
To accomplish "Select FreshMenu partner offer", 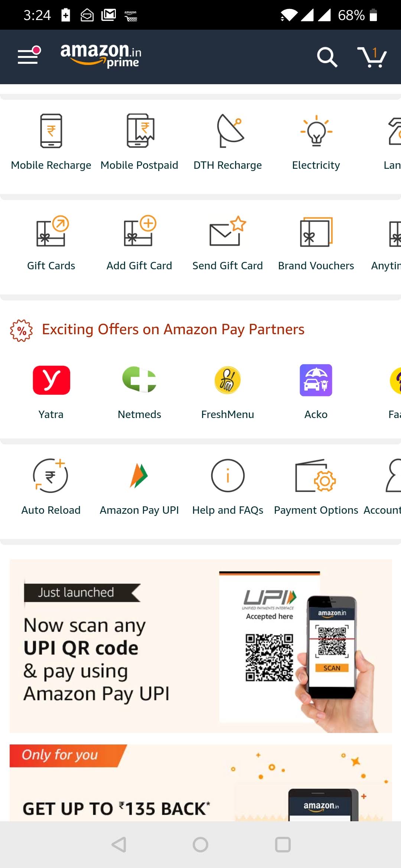I will point(228,380).
